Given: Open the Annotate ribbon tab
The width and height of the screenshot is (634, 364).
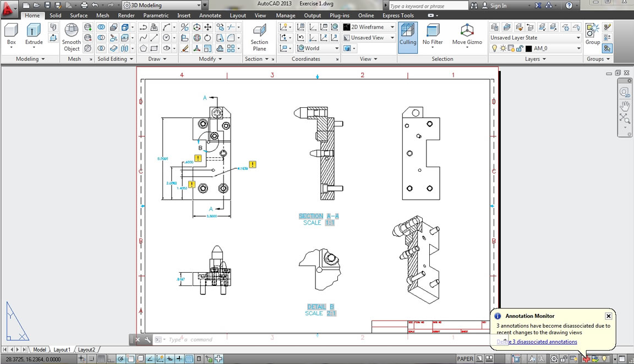Looking at the screenshot, I should tap(210, 15).
